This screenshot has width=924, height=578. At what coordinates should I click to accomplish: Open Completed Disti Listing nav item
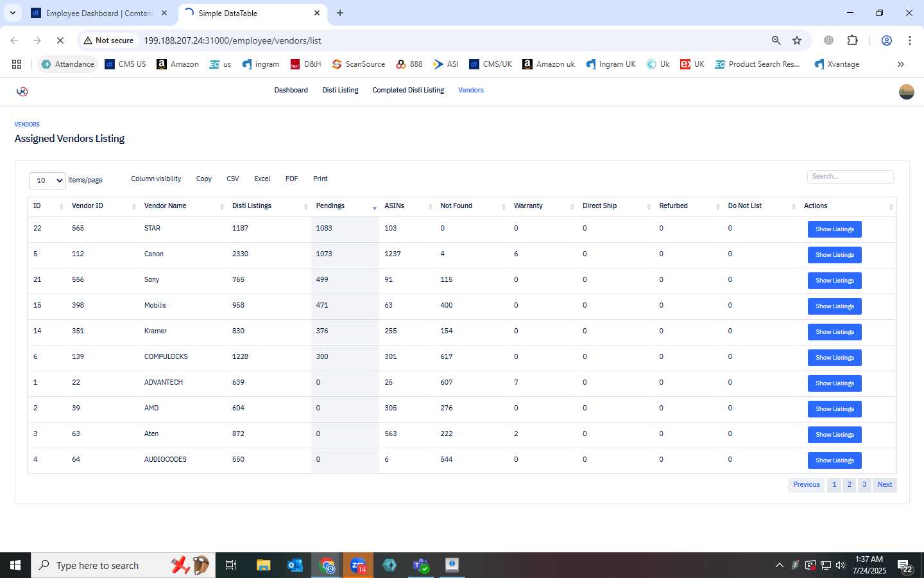[x=408, y=91]
